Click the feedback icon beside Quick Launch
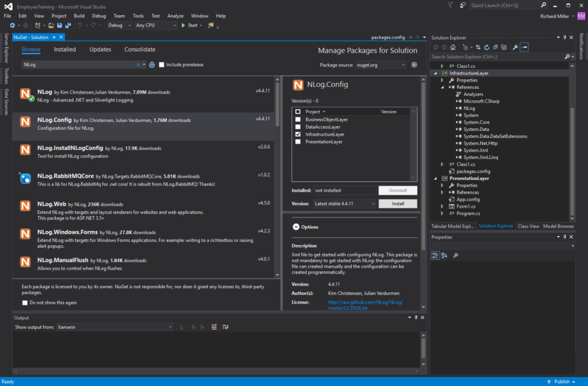This screenshot has height=386, width=588. click(463, 5)
